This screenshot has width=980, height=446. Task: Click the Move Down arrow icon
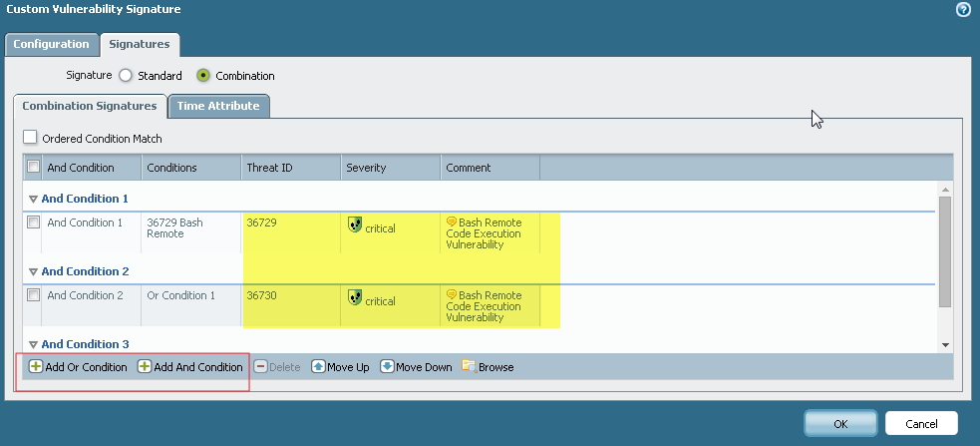pos(387,367)
